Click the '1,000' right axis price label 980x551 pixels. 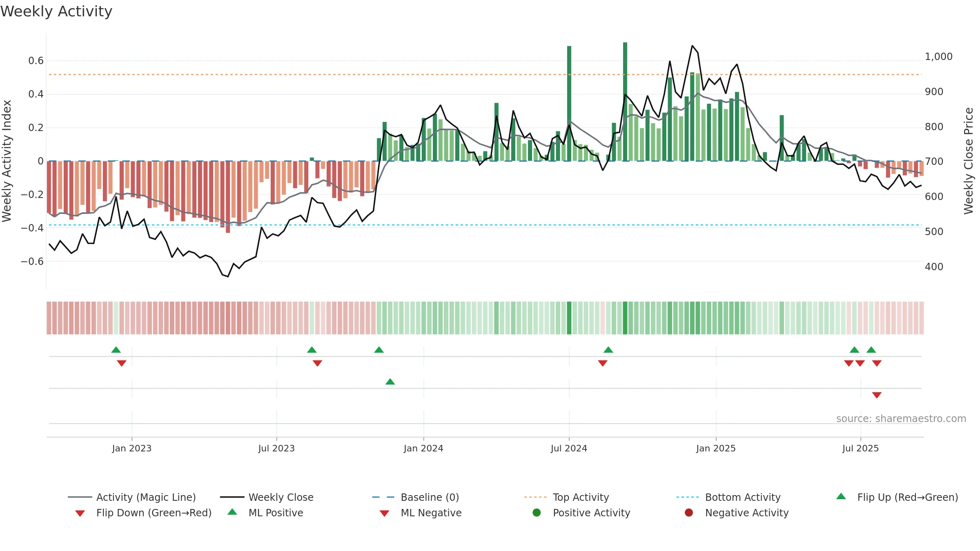pos(938,57)
